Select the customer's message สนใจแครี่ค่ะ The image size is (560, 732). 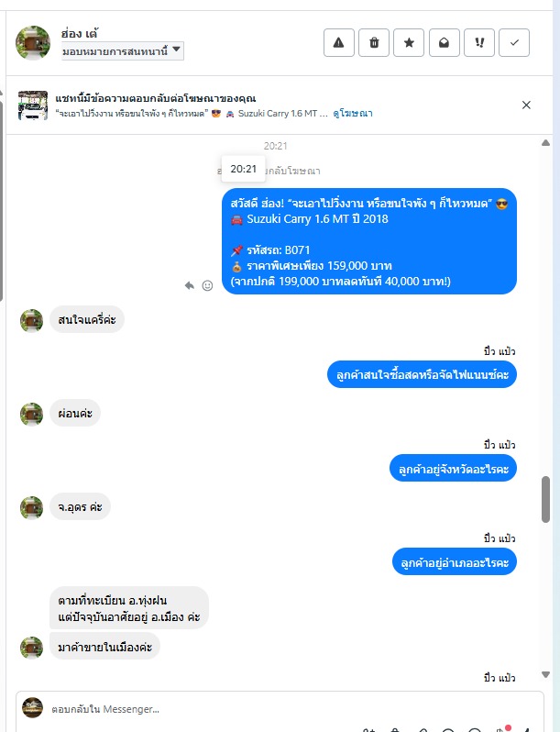point(87,320)
